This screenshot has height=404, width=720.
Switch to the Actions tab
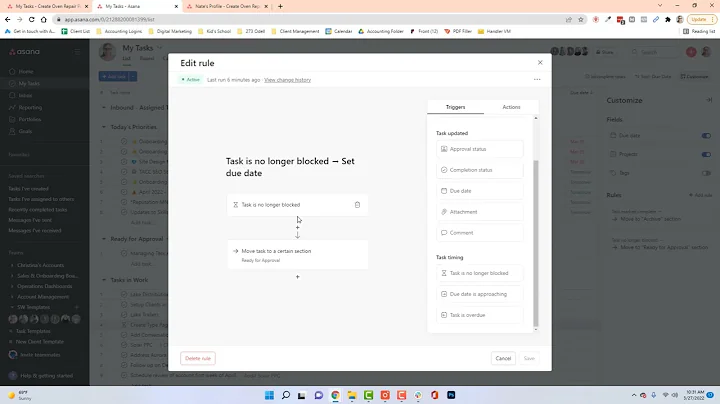[511, 107]
